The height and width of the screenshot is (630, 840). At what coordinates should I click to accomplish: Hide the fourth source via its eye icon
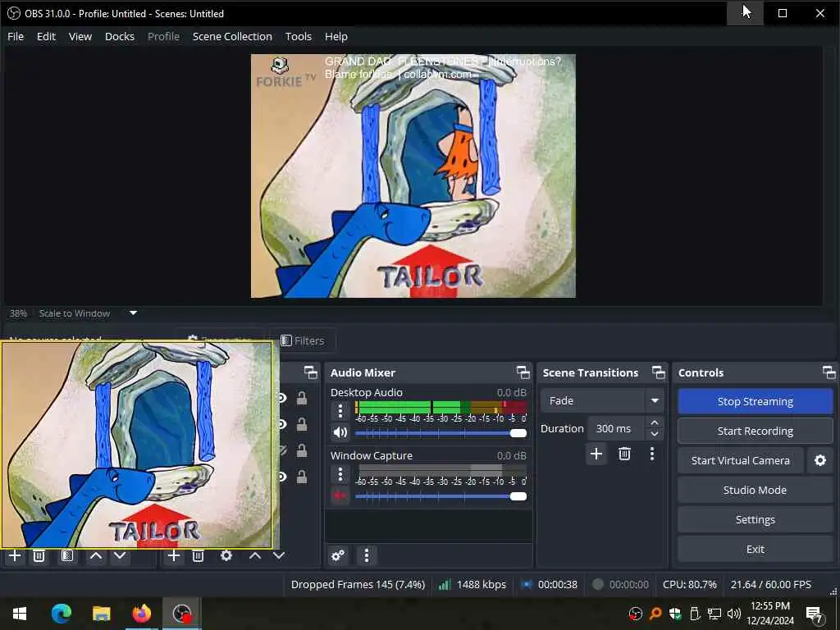[282, 477]
